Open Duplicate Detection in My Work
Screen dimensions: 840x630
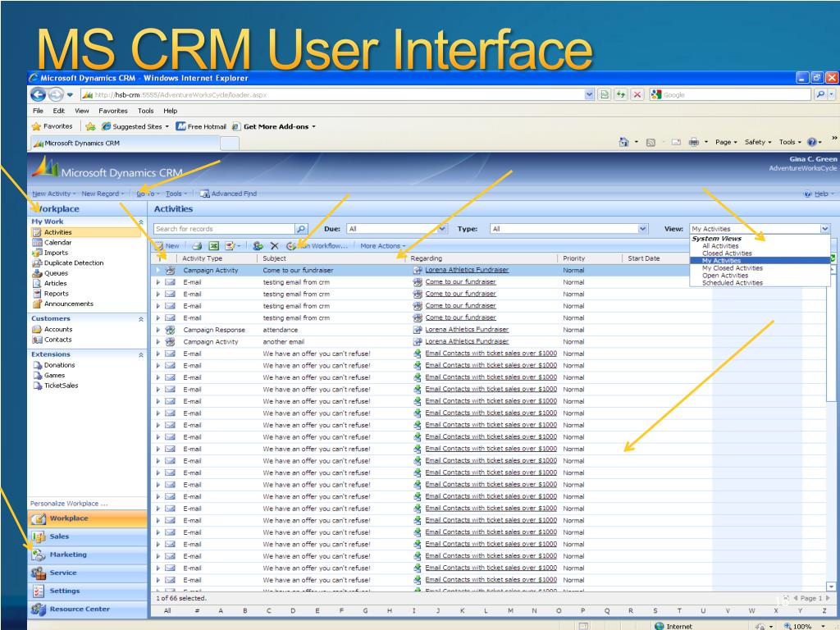tap(74, 263)
